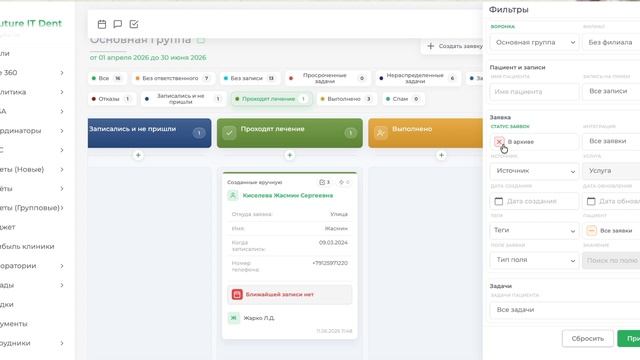Open the Тип поля dropdown
Screen dimensions: 640x360
[x=534, y=260]
